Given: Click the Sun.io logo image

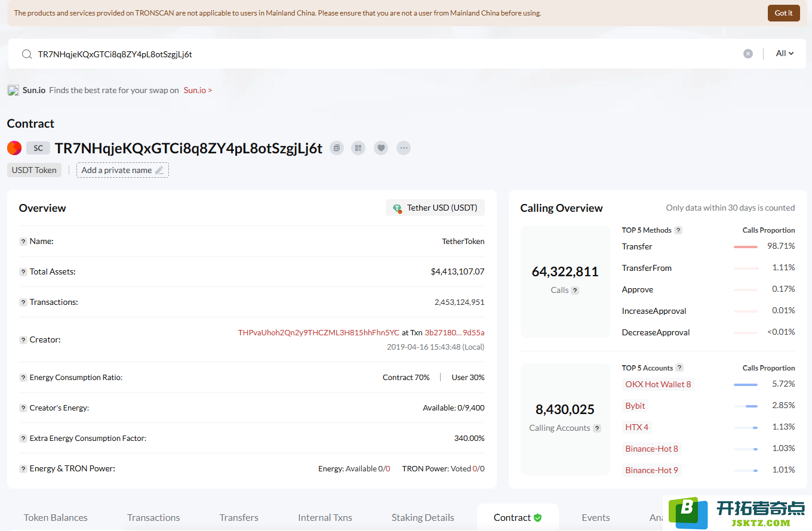Looking at the screenshot, I should (x=13, y=90).
